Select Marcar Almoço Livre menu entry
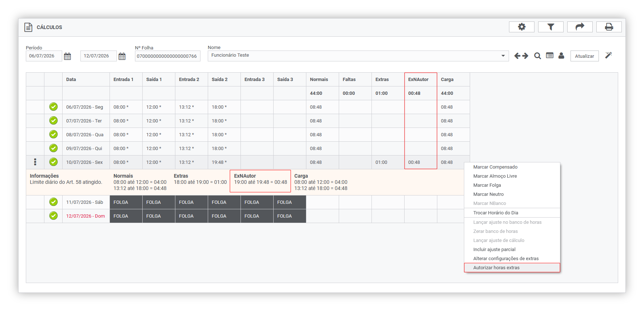644x311 pixels. point(512,176)
